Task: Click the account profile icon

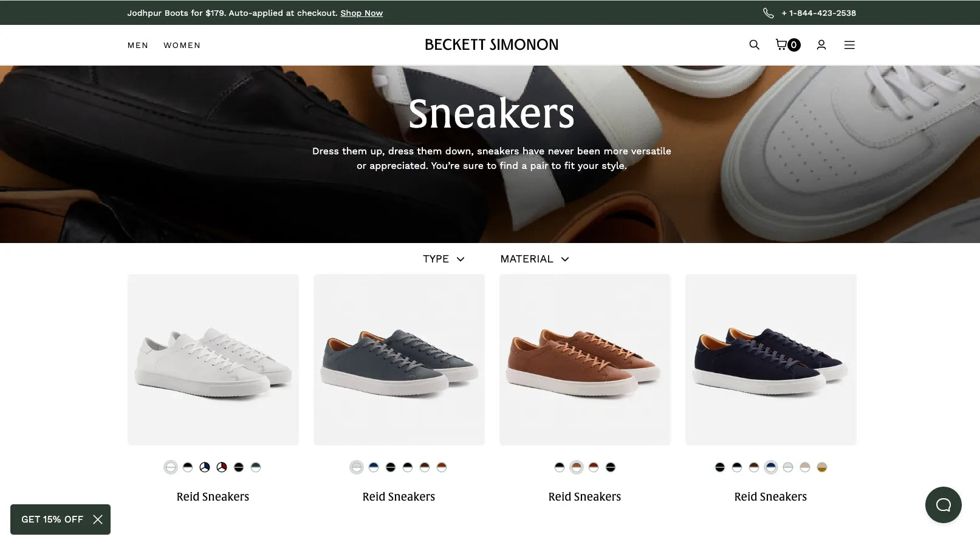Action: (821, 44)
